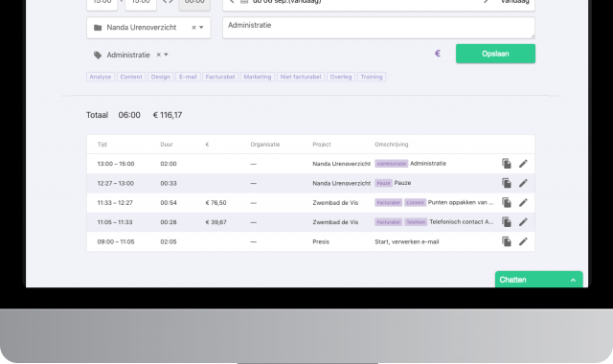Toggle the purple euro billable icon
This screenshot has width=613, height=364.
[438, 54]
